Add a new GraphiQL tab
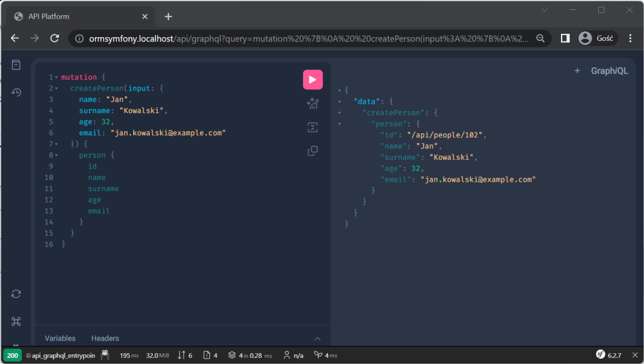This screenshot has width=644, height=364. coord(577,71)
